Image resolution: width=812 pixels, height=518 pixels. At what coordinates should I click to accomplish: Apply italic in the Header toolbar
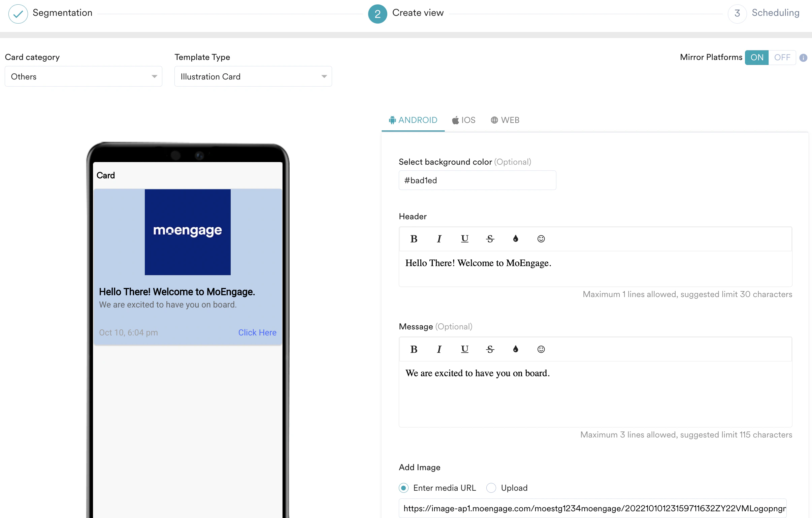pyautogui.click(x=439, y=239)
